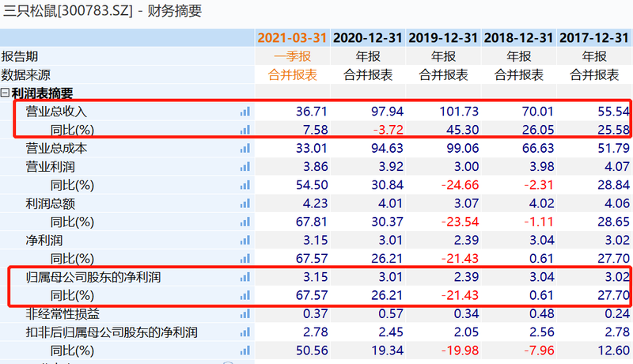The image size is (633, 364).
Task: Click the red -3.72 growth value
Action: pos(388,130)
